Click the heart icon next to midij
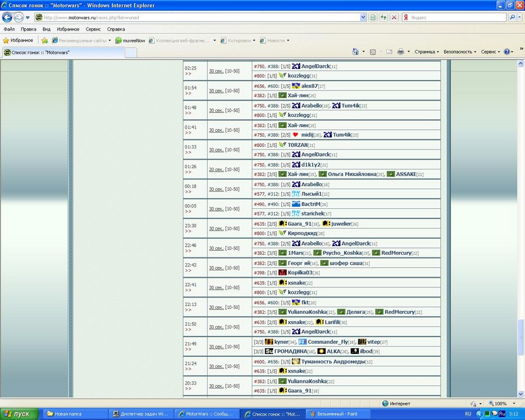 coord(295,135)
